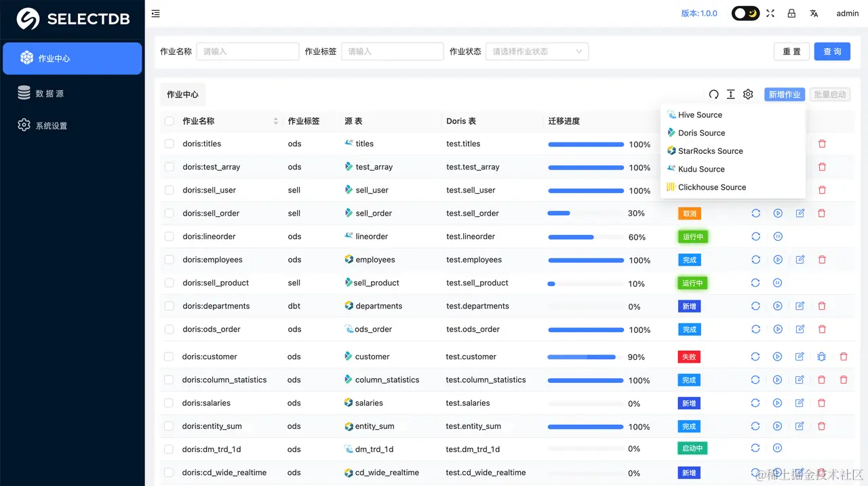Refresh the doris:employees job
The width and height of the screenshot is (868, 486).
pos(755,260)
